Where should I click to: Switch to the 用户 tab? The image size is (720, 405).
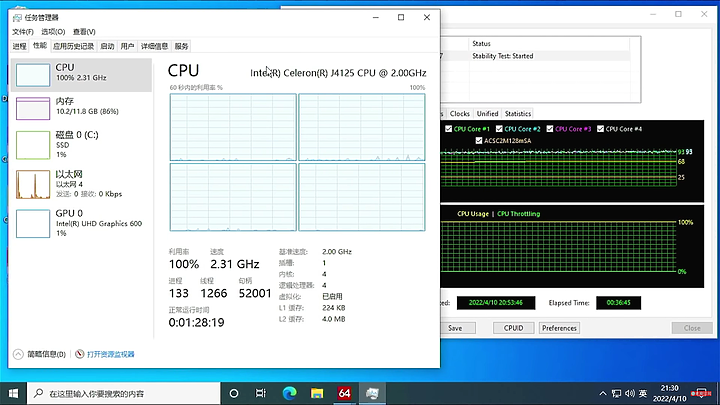point(127,46)
